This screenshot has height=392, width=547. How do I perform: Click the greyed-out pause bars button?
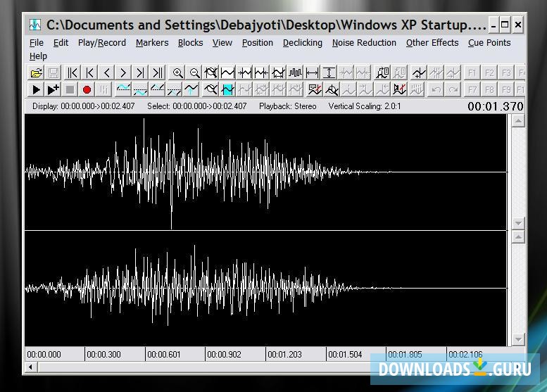coord(104,89)
